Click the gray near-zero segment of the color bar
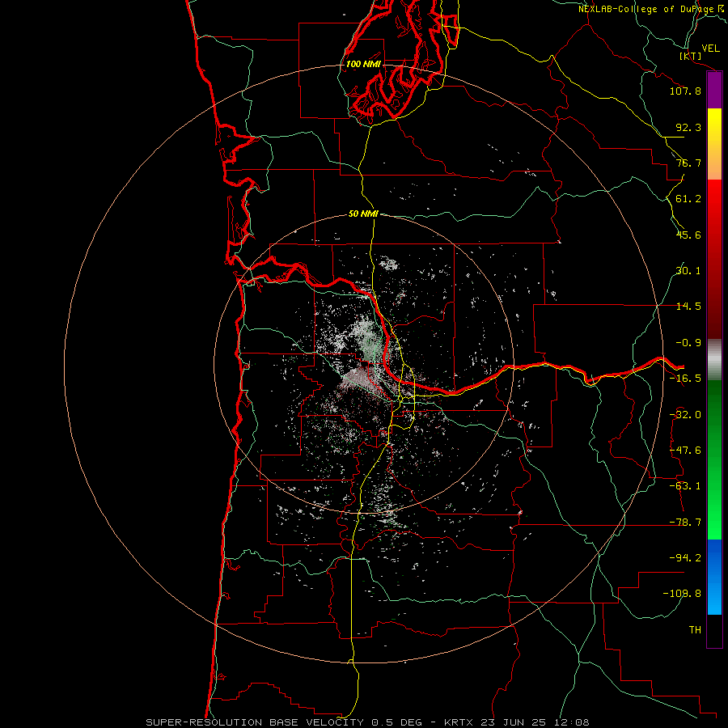Viewport: 728px width, 728px height. pos(714,360)
